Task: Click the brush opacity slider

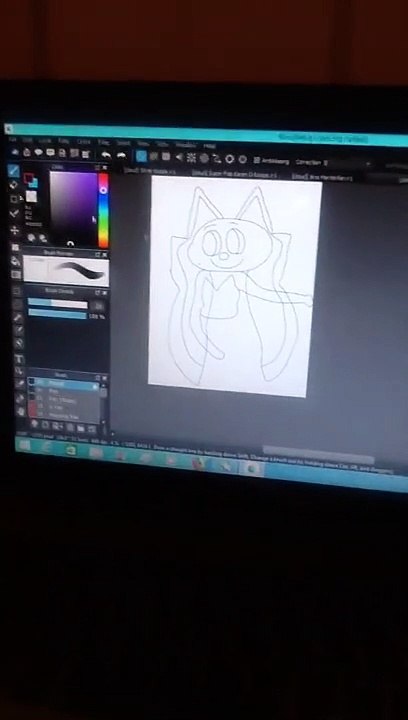Action: [x=57, y=315]
